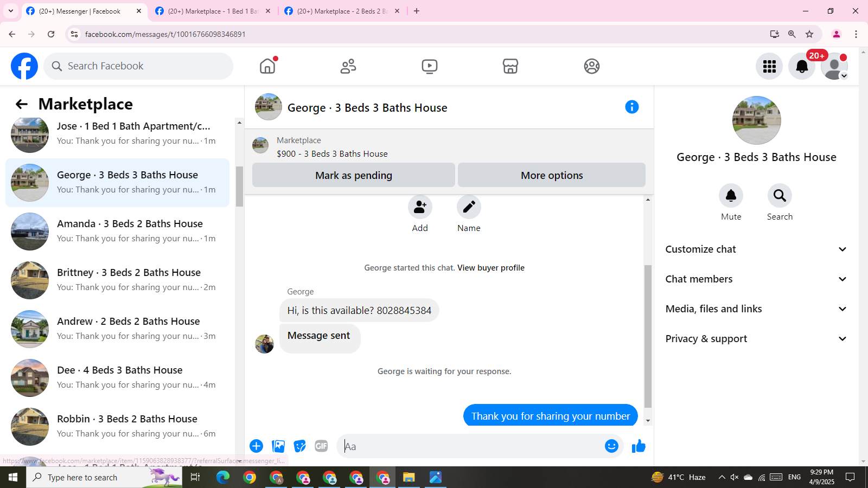Screen dimensions: 868x488
Task: Send a thumbs-up like
Action: coord(639,446)
